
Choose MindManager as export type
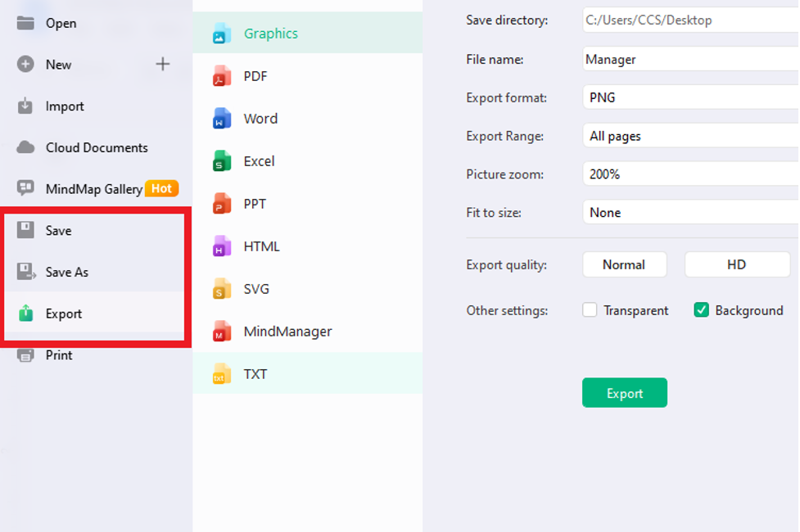pos(308,331)
